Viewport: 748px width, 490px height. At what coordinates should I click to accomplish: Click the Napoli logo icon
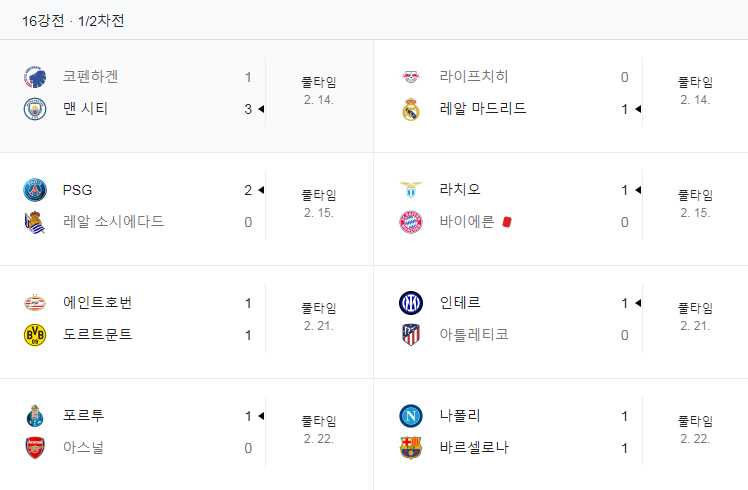click(411, 416)
